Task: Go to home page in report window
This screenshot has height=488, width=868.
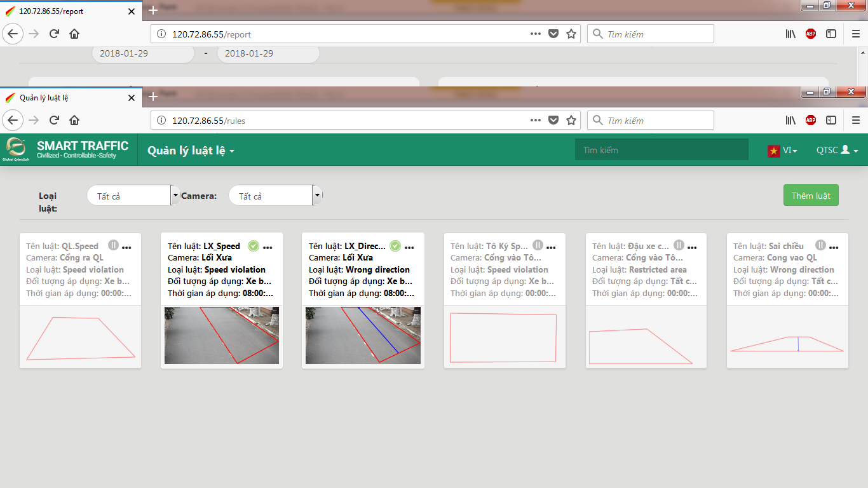Action: click(74, 34)
